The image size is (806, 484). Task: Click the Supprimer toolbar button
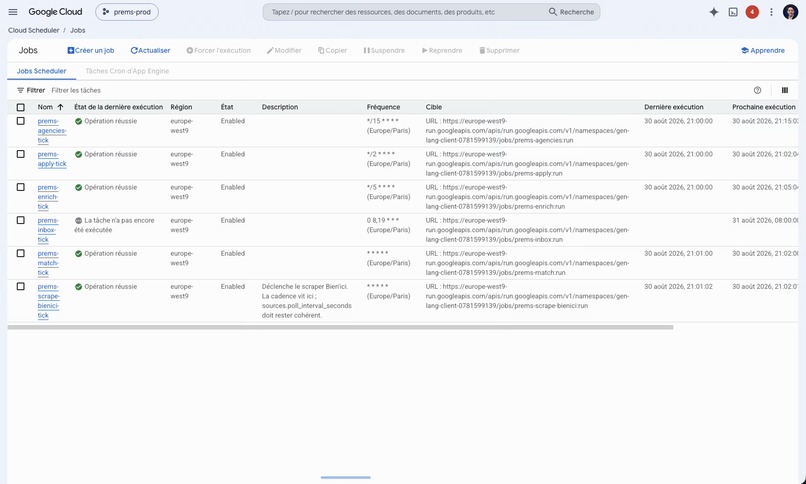(x=499, y=50)
